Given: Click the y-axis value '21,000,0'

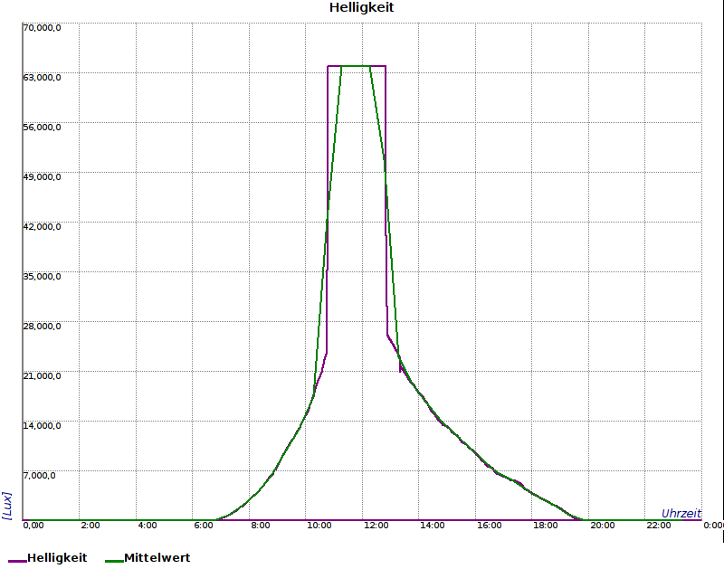Looking at the screenshot, I should pyautogui.click(x=42, y=376).
